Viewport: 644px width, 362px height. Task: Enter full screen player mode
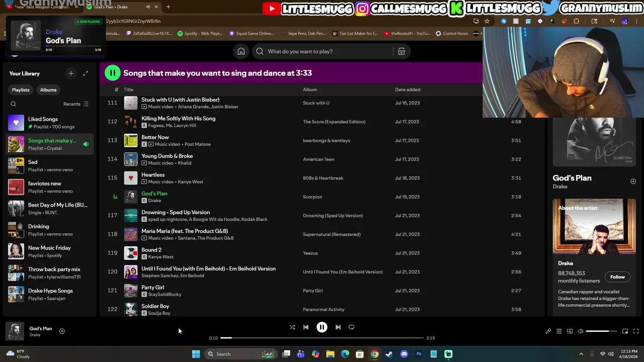tap(636, 331)
